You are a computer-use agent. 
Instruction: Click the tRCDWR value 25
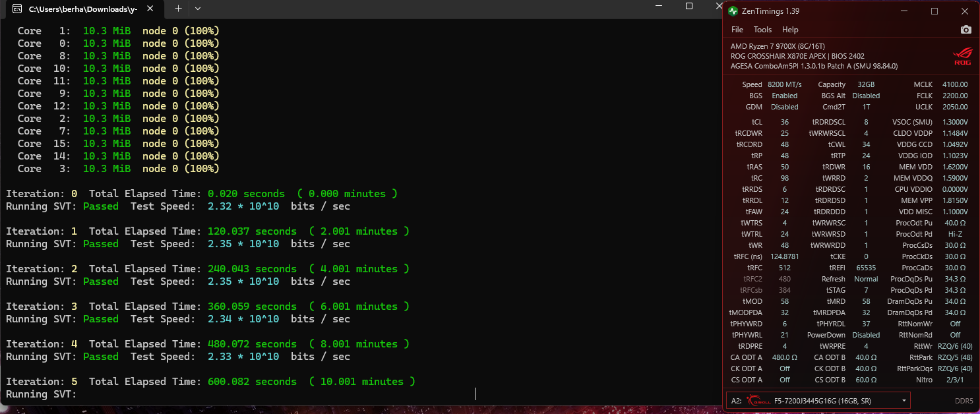[x=784, y=133]
